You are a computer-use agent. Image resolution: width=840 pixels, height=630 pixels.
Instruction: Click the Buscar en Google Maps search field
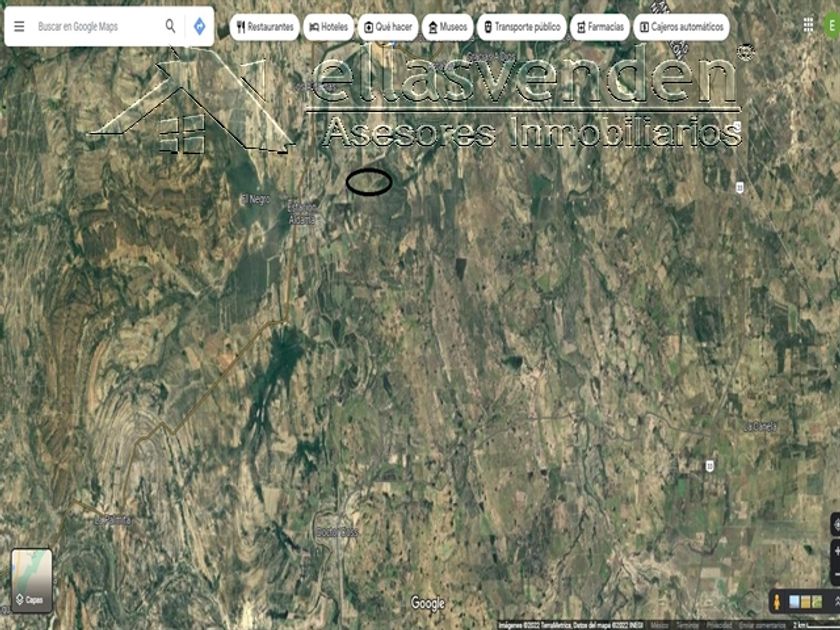click(x=96, y=26)
